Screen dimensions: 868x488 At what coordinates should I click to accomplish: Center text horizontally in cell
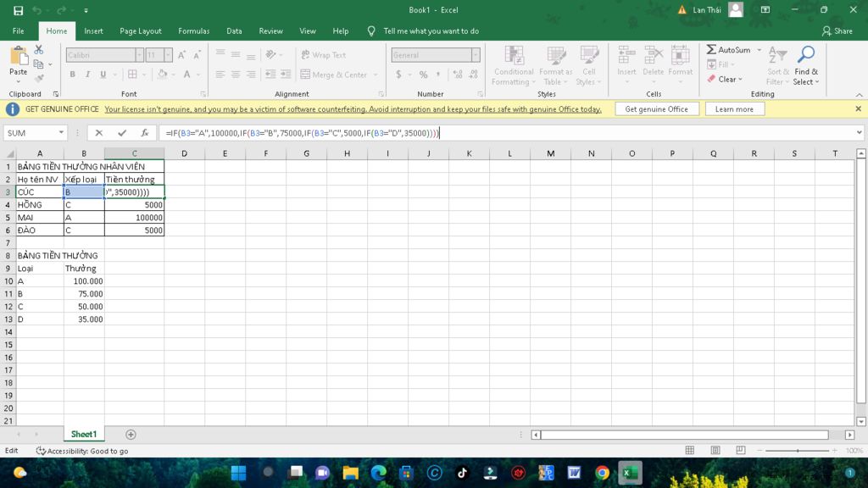tap(236, 75)
